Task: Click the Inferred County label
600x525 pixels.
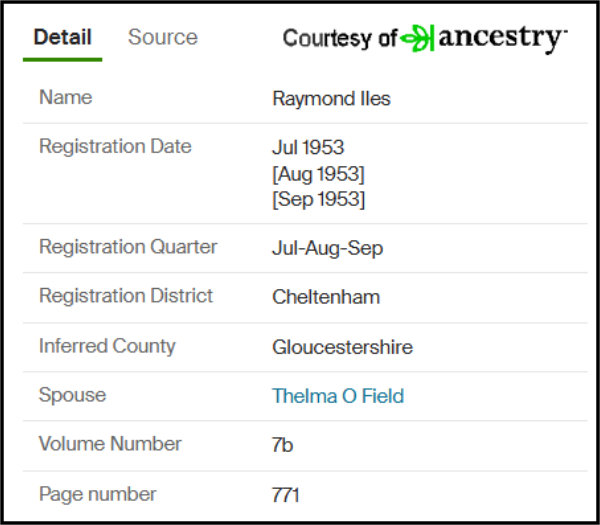Action: pyautogui.click(x=107, y=346)
